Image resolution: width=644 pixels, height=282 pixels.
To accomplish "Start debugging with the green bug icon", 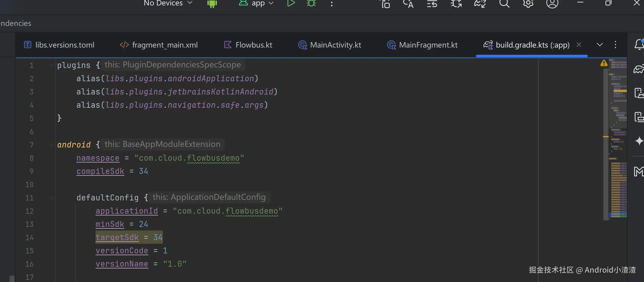I will pos(311,3).
